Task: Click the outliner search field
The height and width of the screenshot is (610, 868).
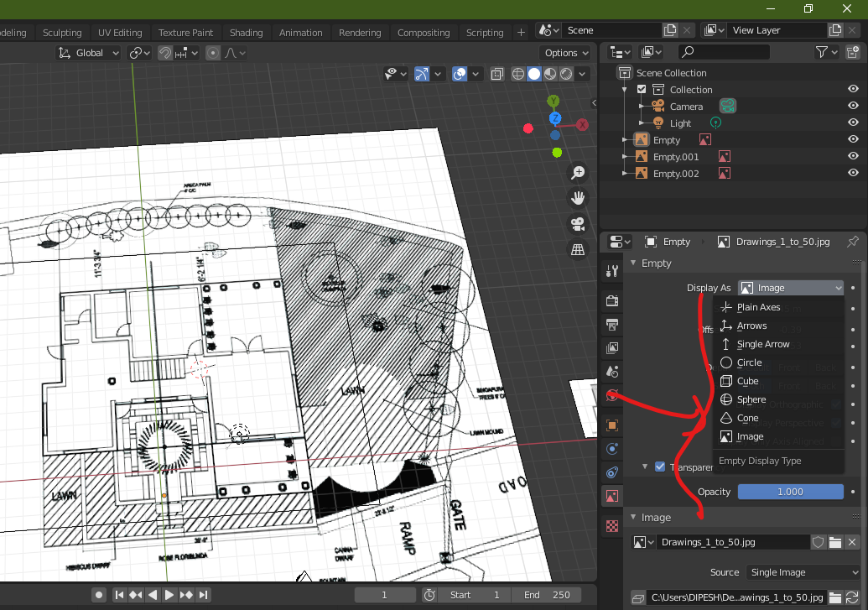Action: [x=724, y=52]
